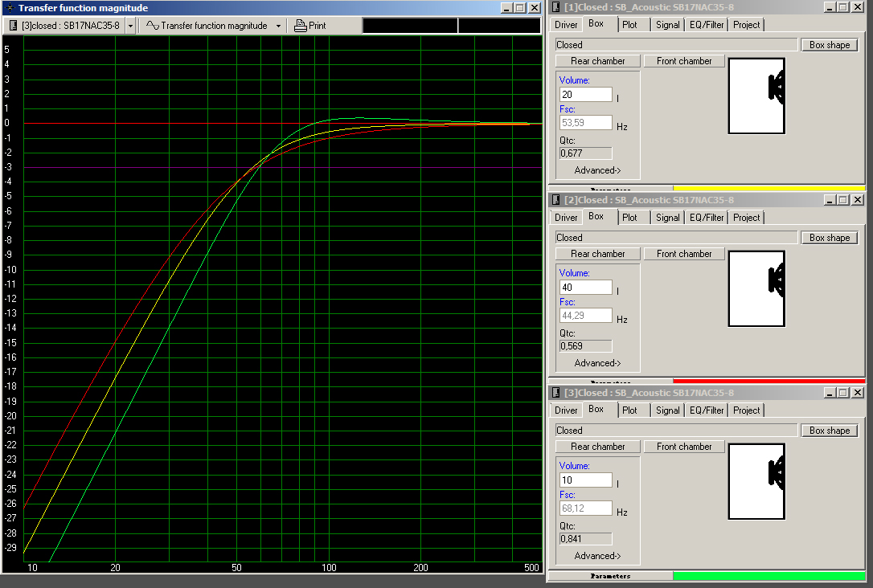The height and width of the screenshot is (588, 873).
Task: Click Volume field showing 20 liters
Action: tap(586, 95)
